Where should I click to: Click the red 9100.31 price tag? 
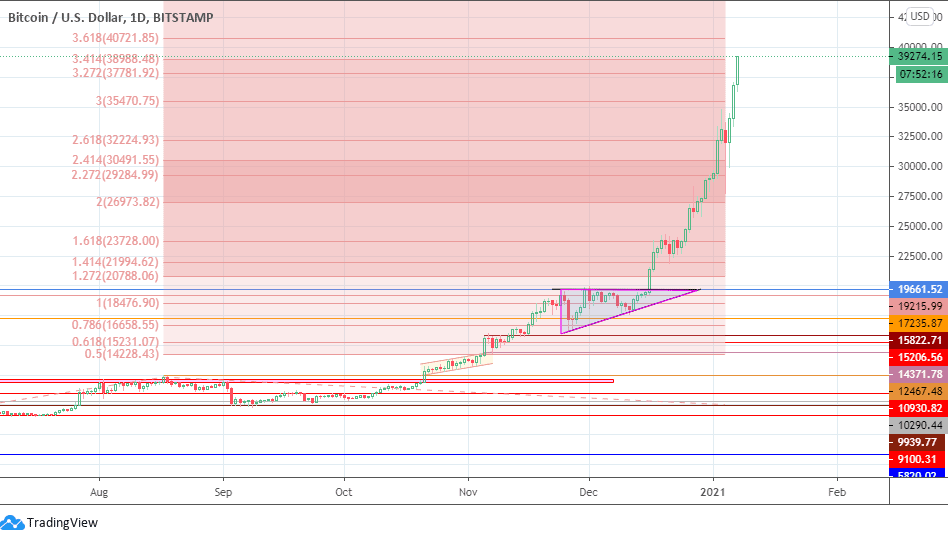(x=919, y=459)
